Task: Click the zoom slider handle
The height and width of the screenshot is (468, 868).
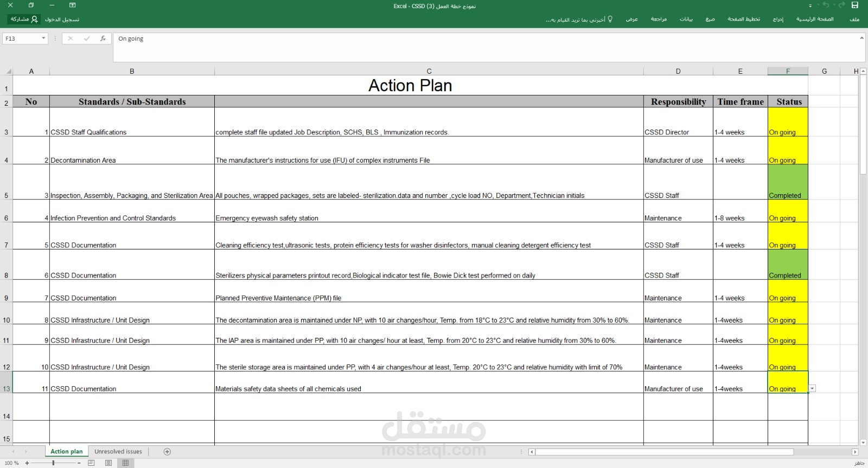Action: pyautogui.click(x=53, y=463)
